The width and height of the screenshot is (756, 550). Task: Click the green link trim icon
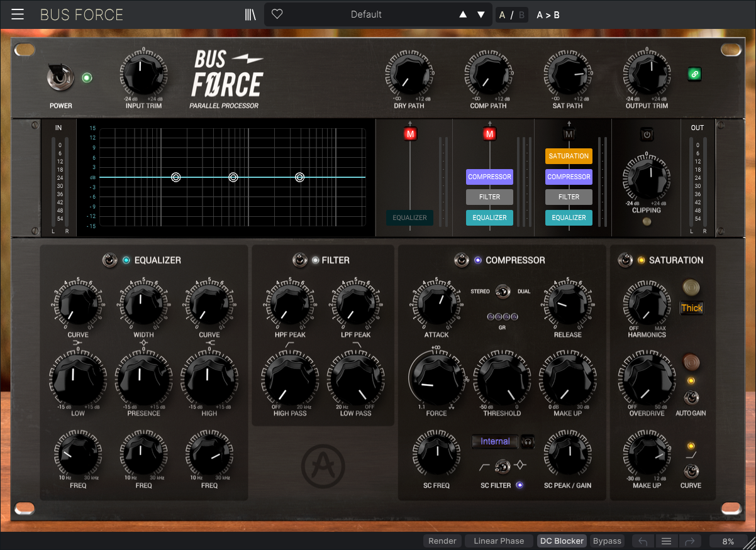[695, 74]
